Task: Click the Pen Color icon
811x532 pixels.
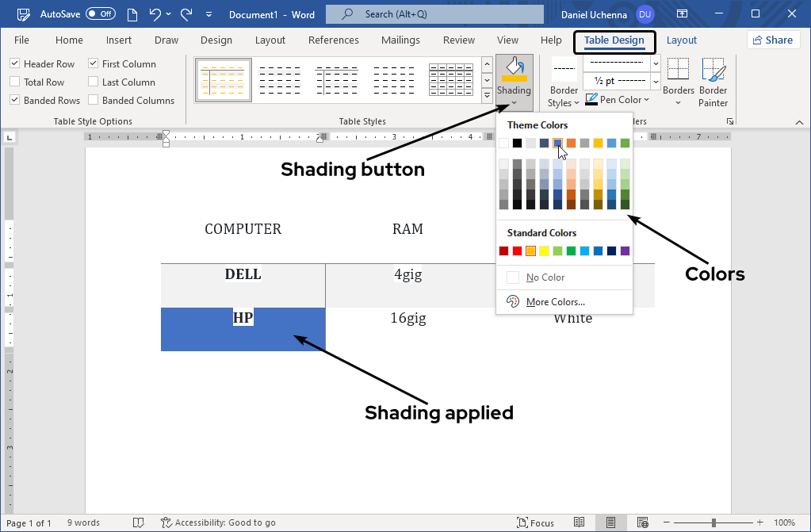Action: point(592,99)
